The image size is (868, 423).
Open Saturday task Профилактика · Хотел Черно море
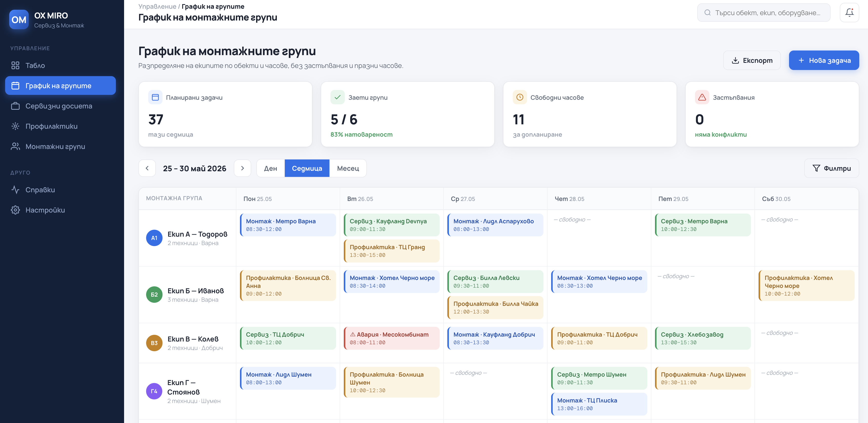point(807,286)
